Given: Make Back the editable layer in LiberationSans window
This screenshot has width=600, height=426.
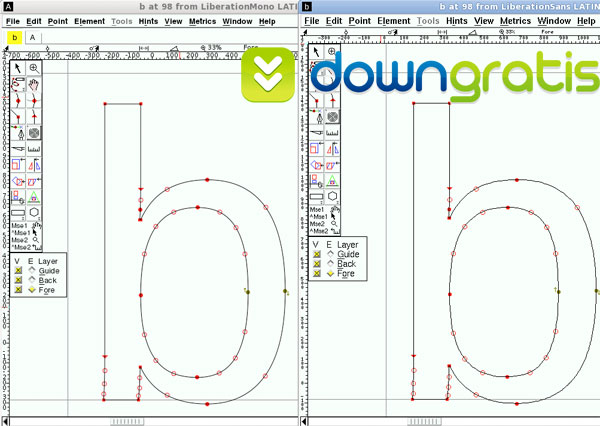Looking at the screenshot, I should point(331,263).
